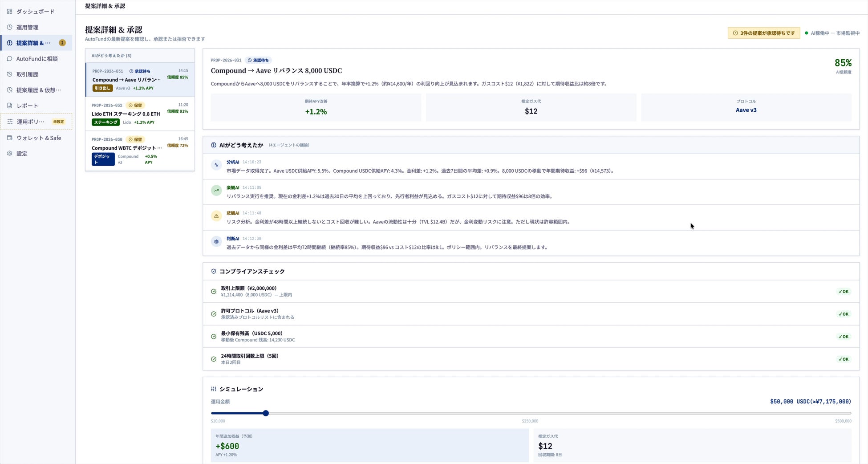
Task: Click the check icon beside 取引上限額
Action: [x=214, y=292]
